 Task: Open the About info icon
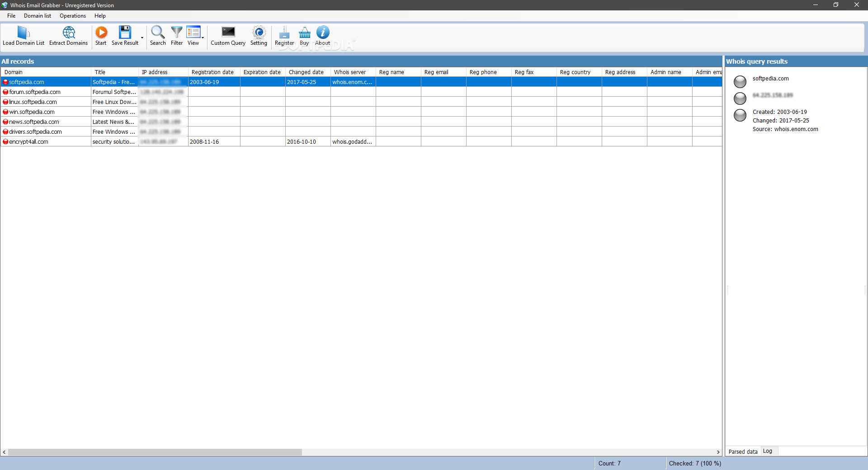pos(323,32)
